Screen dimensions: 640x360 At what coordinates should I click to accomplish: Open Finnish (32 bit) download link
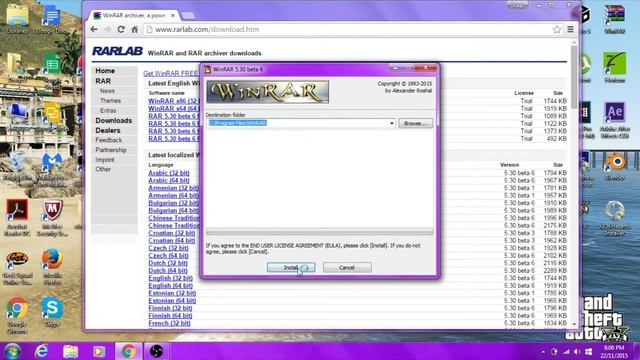170,308
